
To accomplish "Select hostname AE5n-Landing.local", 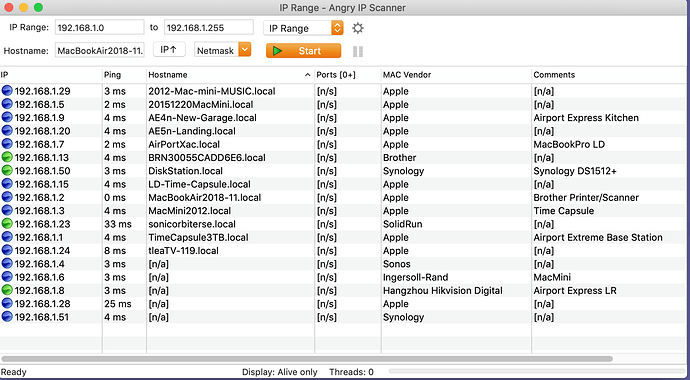I will (x=192, y=131).
